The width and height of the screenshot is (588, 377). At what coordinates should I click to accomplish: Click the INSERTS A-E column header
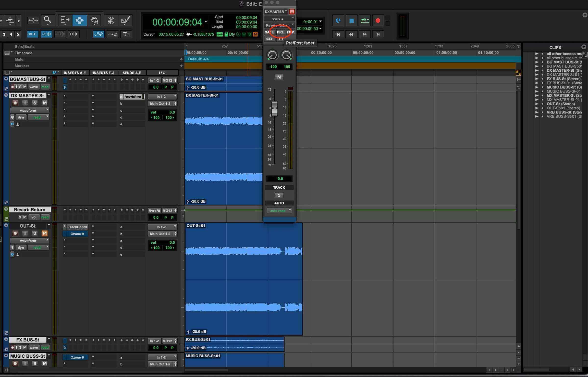point(75,73)
